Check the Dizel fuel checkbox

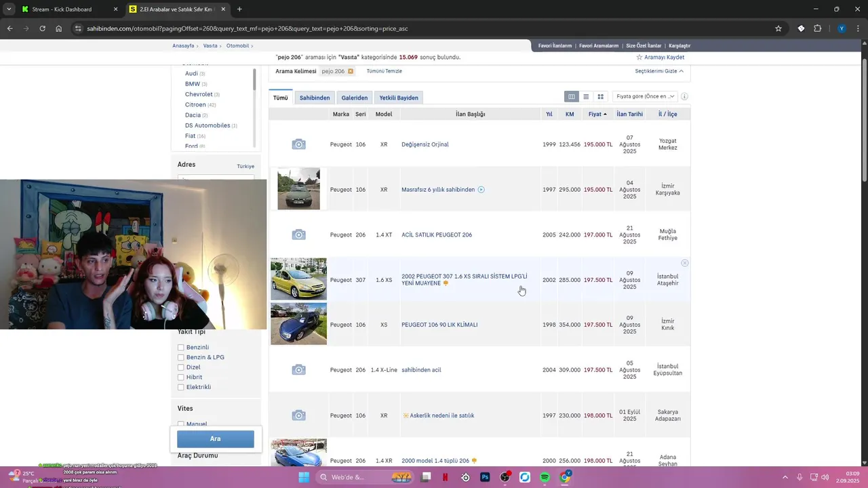[x=181, y=367]
